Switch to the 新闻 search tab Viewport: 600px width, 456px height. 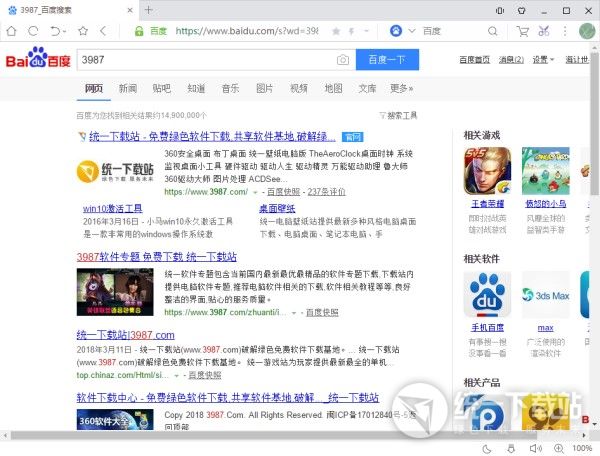coord(127,89)
